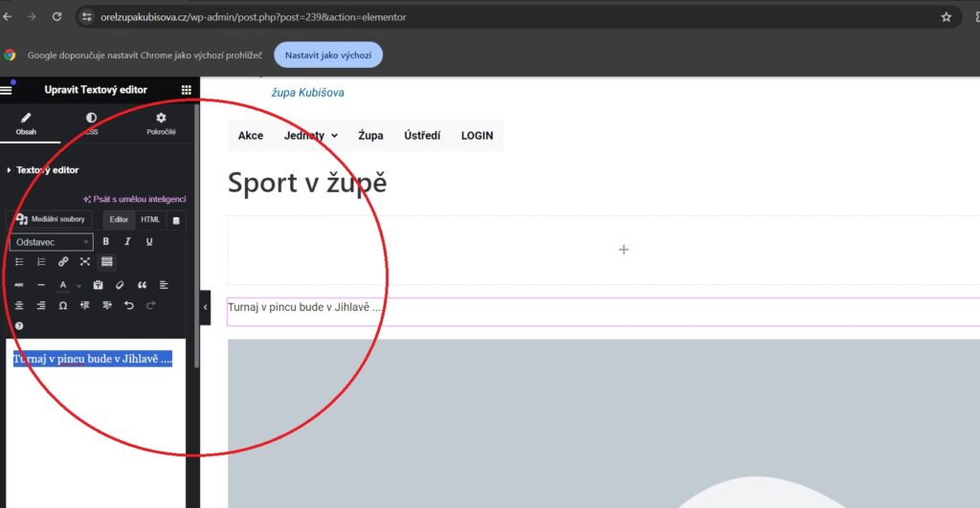
Task: Center align the text
Action: [x=19, y=305]
